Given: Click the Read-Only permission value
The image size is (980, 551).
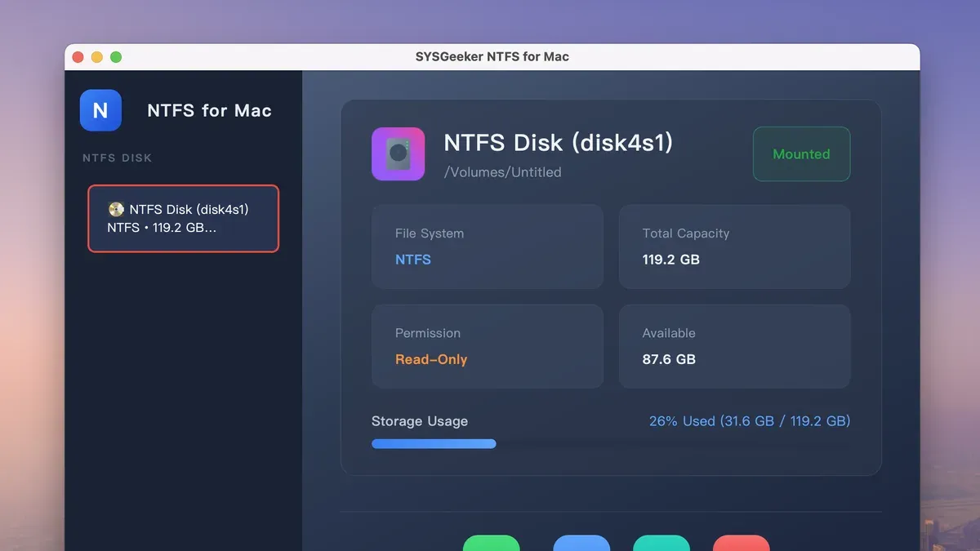Looking at the screenshot, I should (431, 359).
